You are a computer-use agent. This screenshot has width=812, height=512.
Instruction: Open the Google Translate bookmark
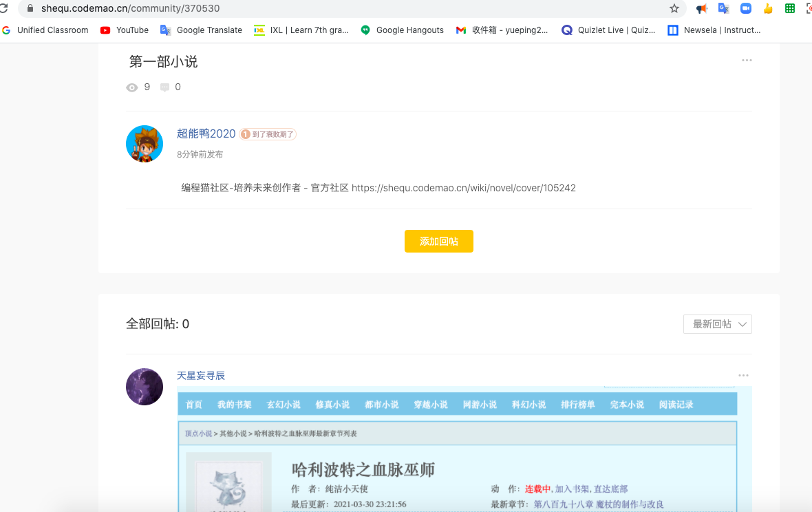202,30
